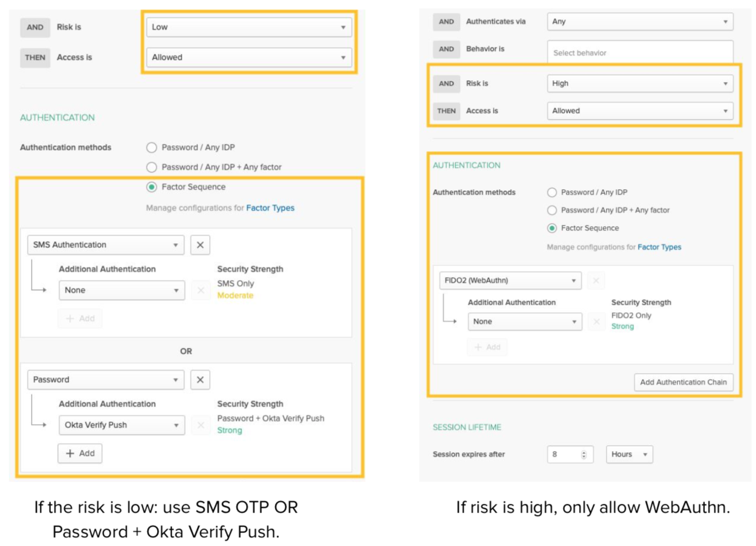This screenshot has height=546, width=756.
Task: Open the FIDO2 (WebAuthn) factor dropdown
Action: click(x=510, y=281)
